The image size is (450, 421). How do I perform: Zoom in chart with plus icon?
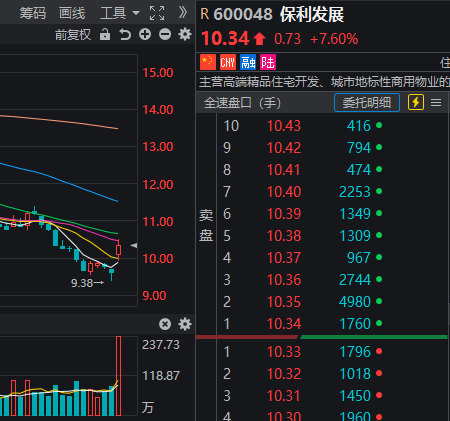pyautogui.click(x=145, y=34)
